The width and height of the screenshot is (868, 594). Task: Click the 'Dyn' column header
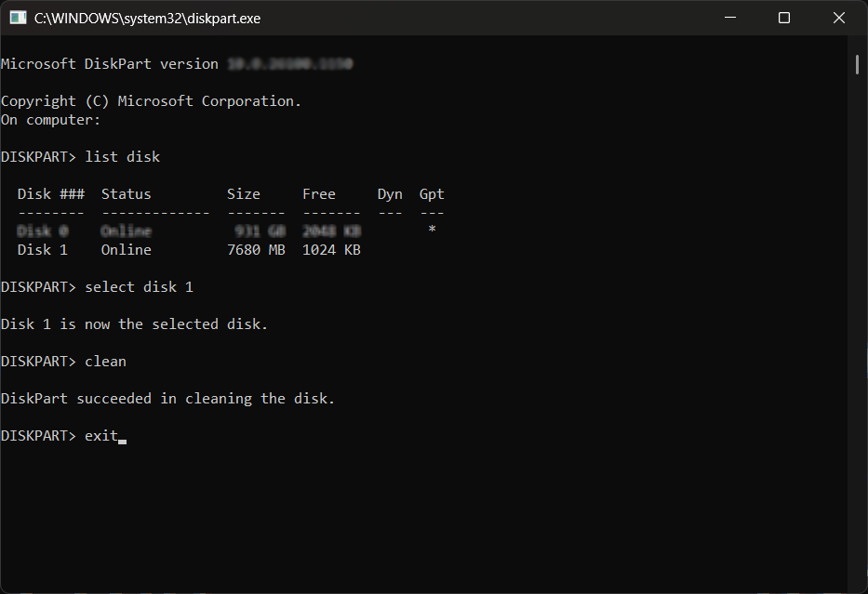(390, 194)
